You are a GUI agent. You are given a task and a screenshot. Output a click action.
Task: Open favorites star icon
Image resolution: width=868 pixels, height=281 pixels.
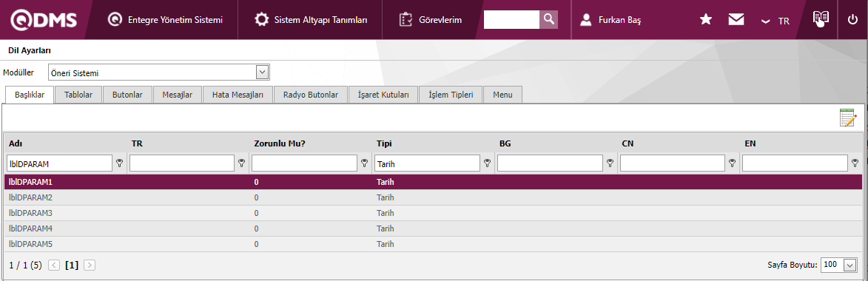pyautogui.click(x=706, y=20)
